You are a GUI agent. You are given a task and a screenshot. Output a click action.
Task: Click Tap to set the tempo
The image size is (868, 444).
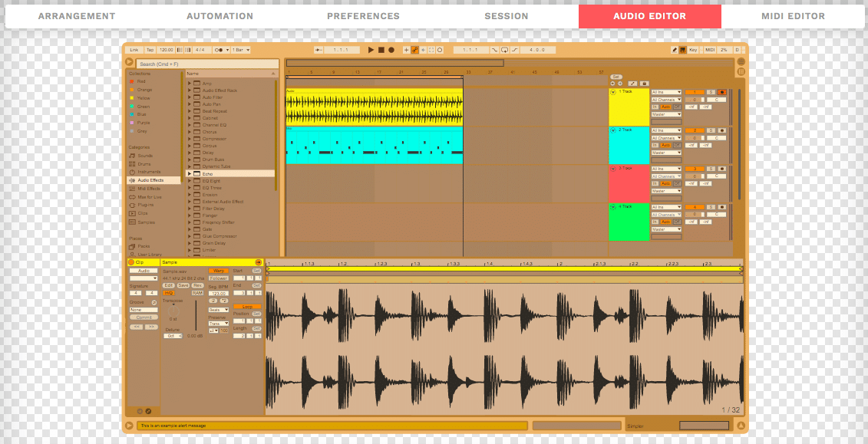pos(150,49)
